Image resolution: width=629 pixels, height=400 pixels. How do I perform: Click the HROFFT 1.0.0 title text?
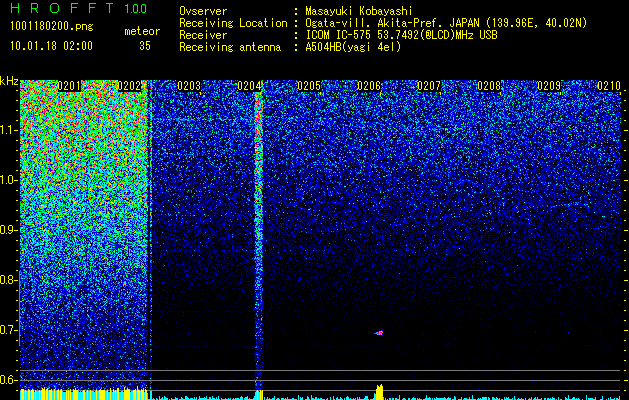point(78,8)
